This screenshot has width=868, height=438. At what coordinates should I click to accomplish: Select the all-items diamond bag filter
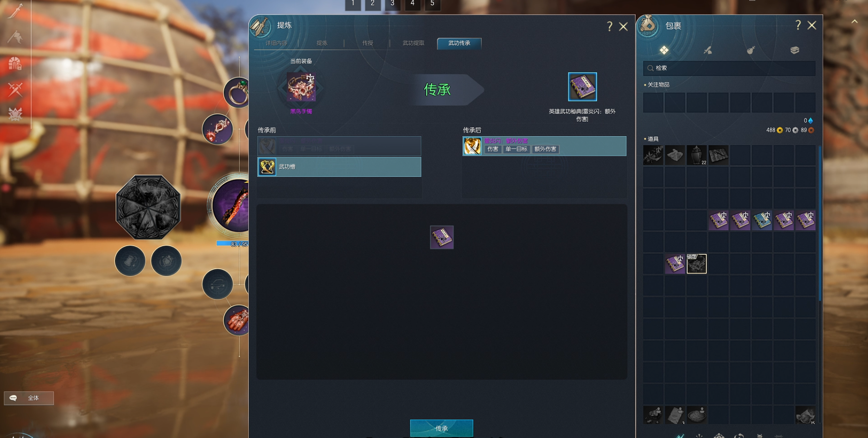664,50
